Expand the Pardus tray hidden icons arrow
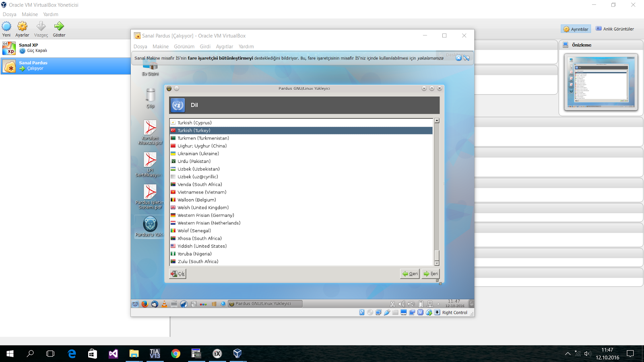644x362 pixels. [x=438, y=304]
